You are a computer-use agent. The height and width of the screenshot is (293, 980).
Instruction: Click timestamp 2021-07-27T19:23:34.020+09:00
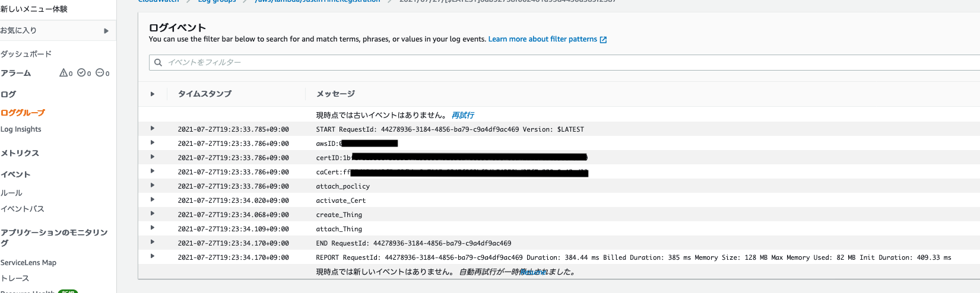233,200
